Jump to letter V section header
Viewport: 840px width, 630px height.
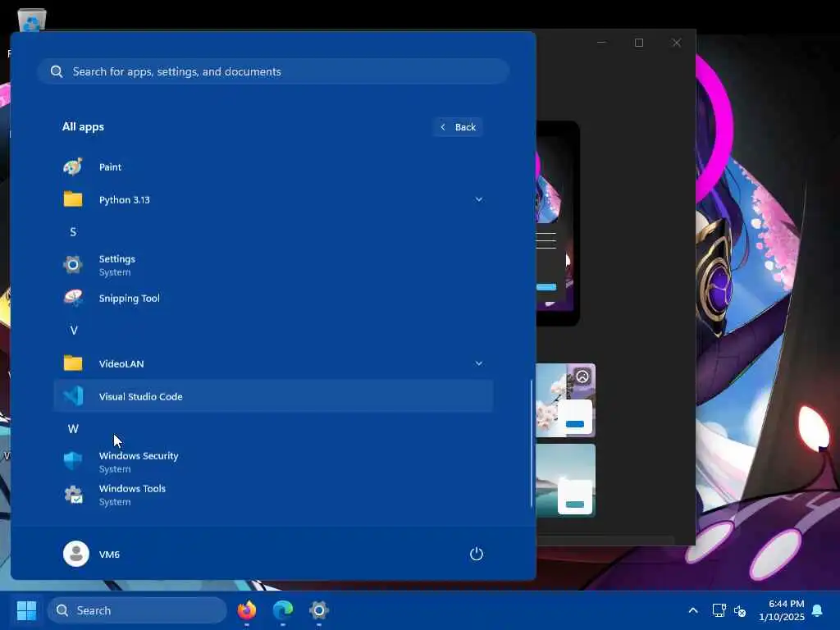point(73,331)
